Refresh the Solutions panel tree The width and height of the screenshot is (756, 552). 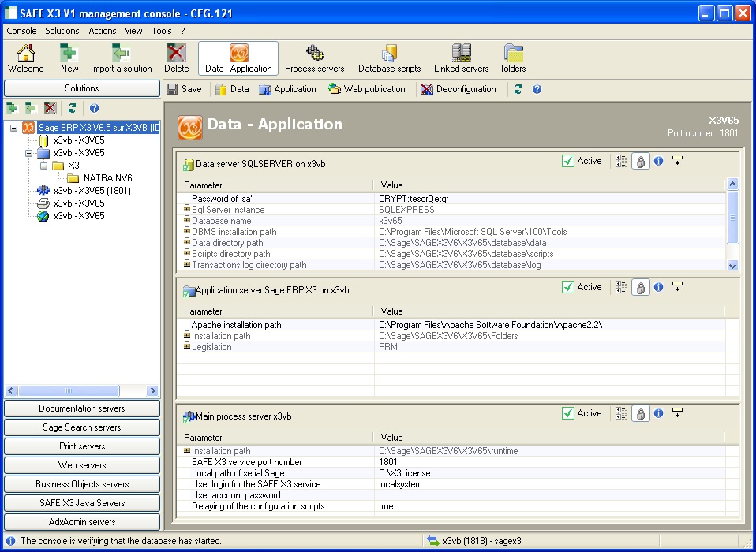72,108
